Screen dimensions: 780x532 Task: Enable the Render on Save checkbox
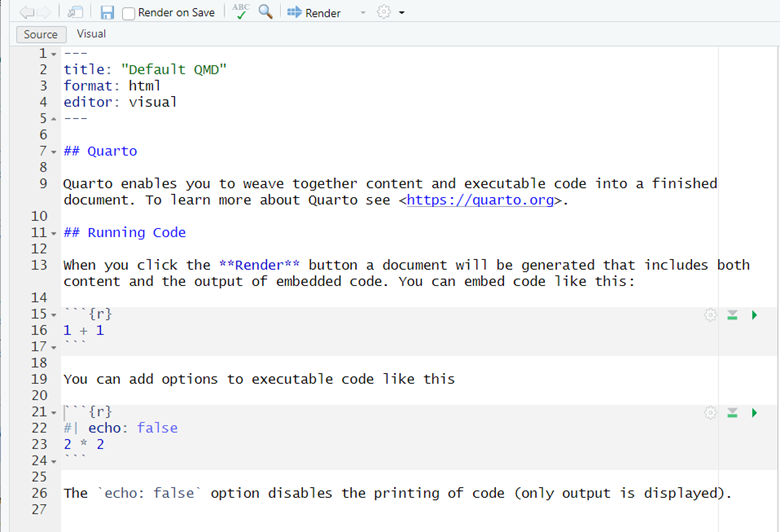(x=128, y=13)
